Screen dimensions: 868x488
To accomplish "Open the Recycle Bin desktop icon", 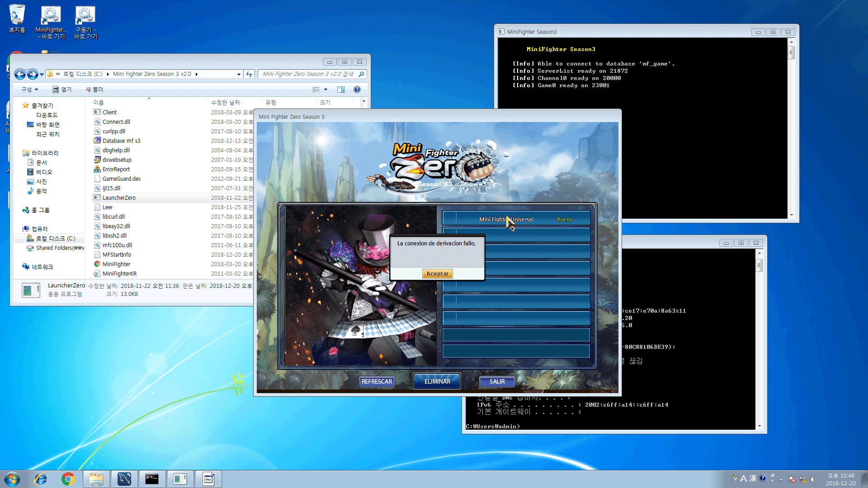I will [17, 19].
